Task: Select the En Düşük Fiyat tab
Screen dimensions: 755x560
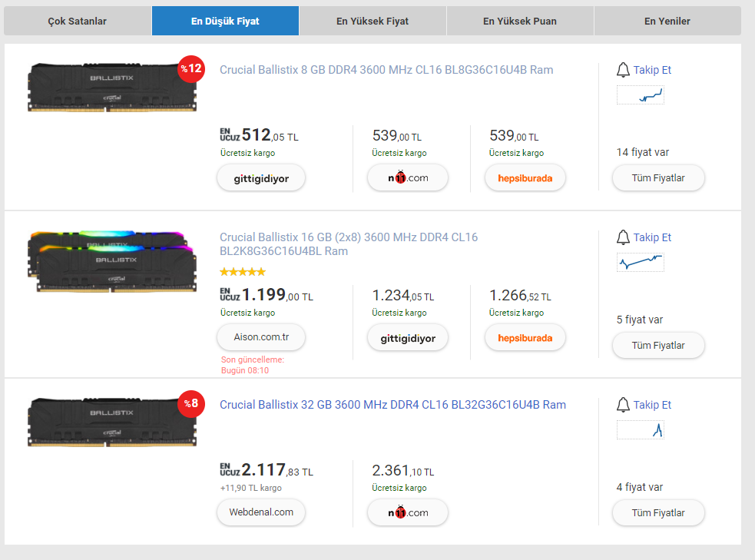Action: click(225, 22)
